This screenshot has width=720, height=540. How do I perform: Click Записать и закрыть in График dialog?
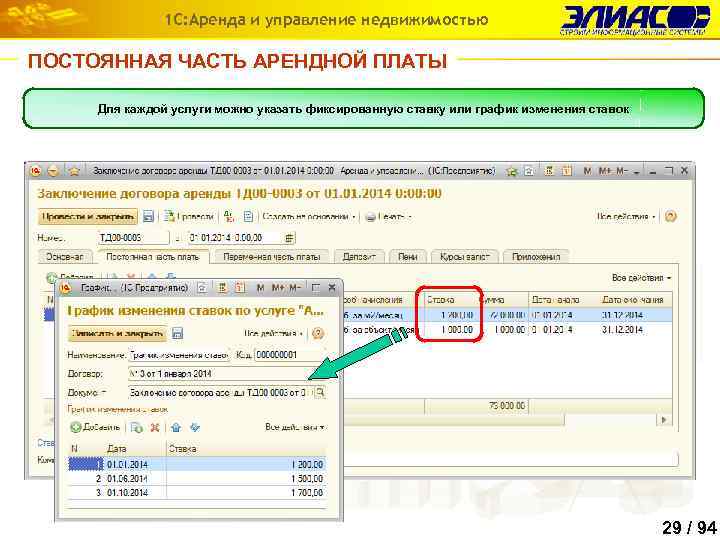click(118, 333)
